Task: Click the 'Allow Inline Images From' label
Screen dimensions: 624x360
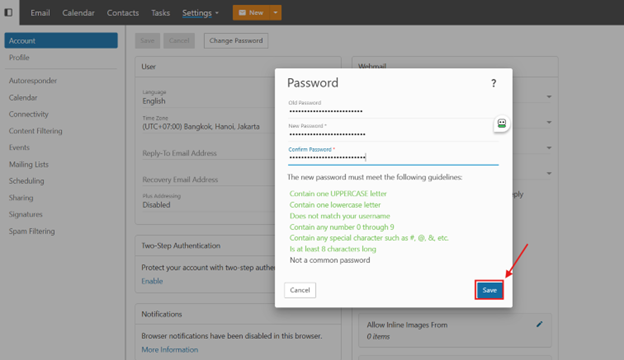Action: click(407, 325)
